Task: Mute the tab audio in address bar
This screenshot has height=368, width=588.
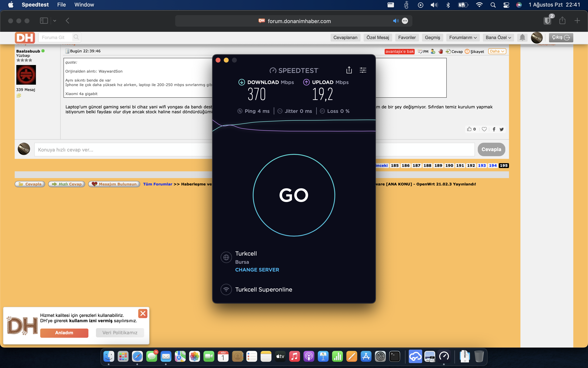Action: click(395, 21)
